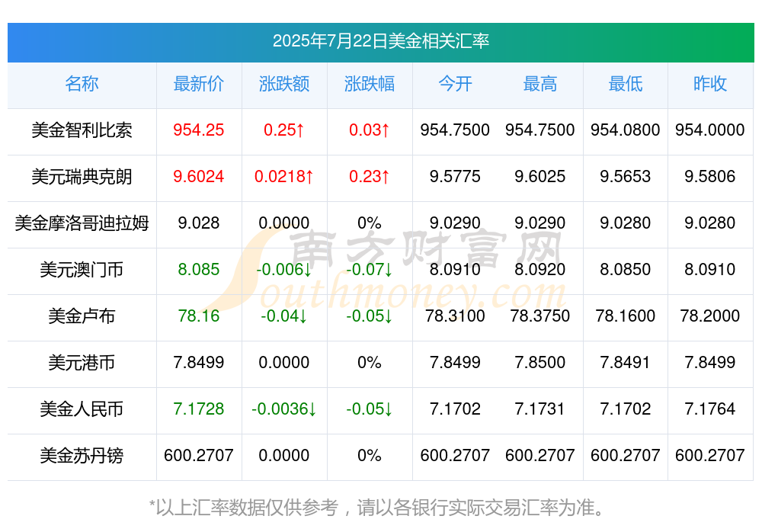Screen dimensions: 762x532
Task: Click latest price 9.028
Action: 199,223
